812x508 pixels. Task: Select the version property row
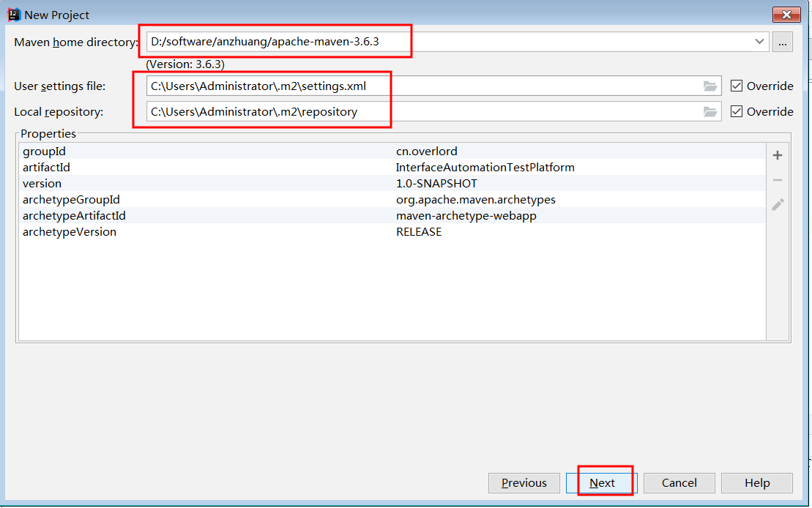pos(392,183)
